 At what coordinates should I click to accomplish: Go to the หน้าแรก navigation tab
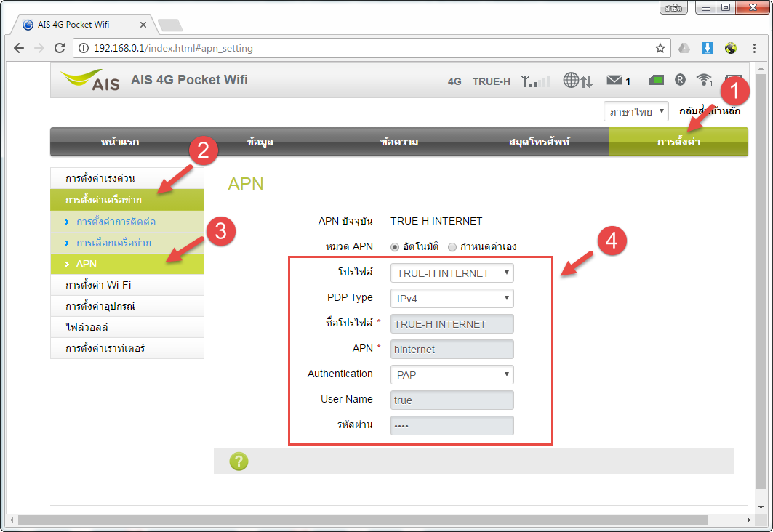[120, 142]
